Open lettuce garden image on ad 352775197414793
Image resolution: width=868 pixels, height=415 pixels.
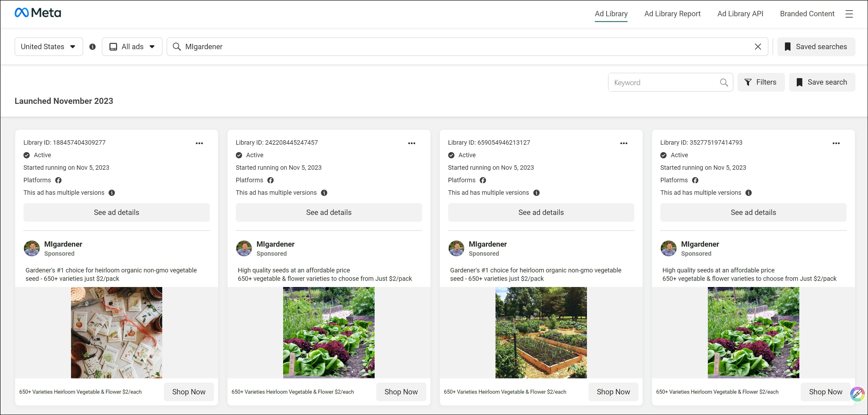[x=753, y=332]
